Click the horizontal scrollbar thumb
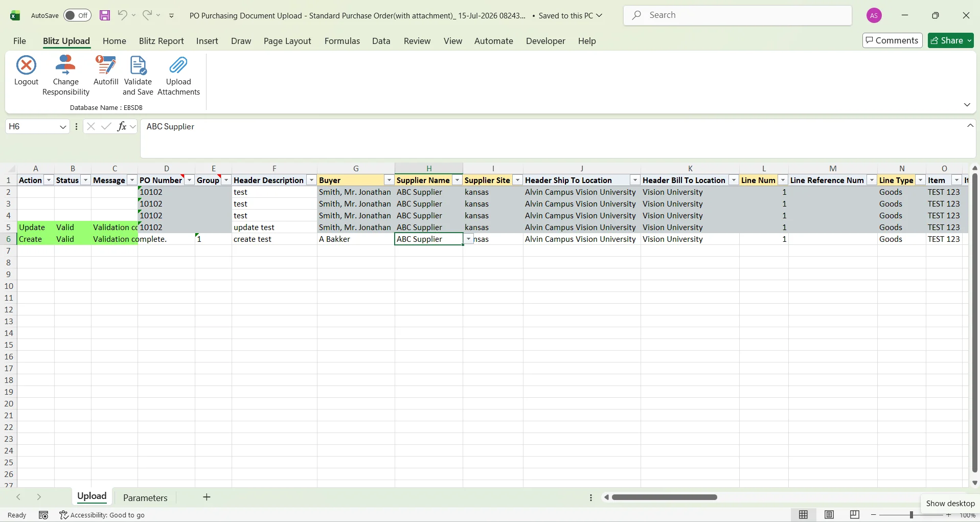The image size is (980, 522). (665, 497)
